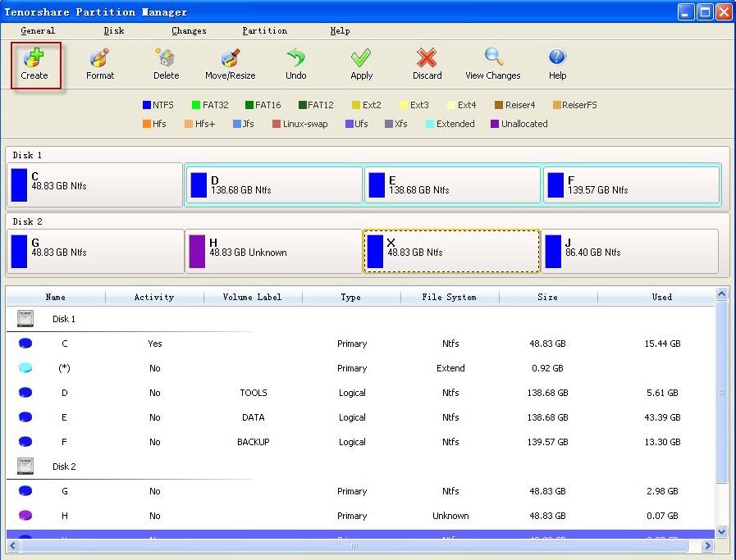Click the vertical scrollbar down arrow
The width and height of the screenshot is (736, 560).
(721, 532)
